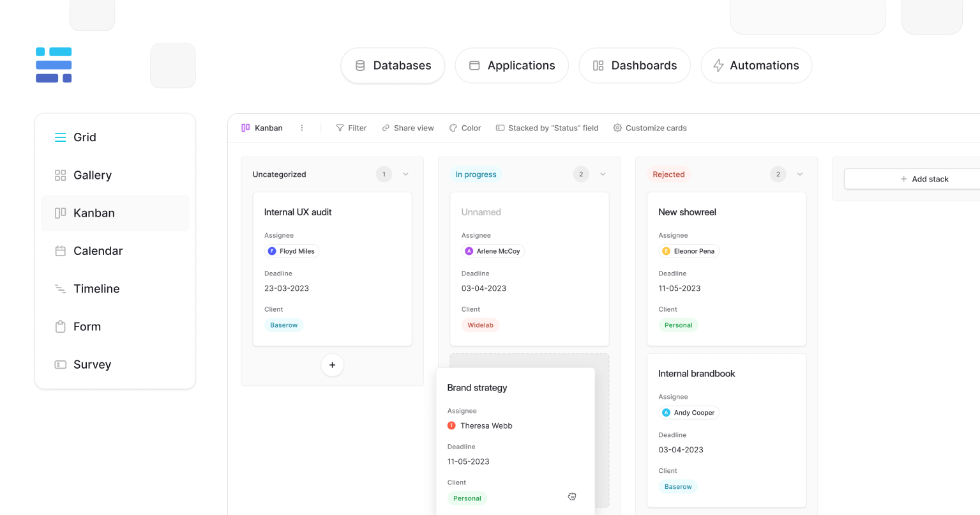Click deadline 03-04-2023 on Unnamed card
The width and height of the screenshot is (980, 515).
point(484,288)
